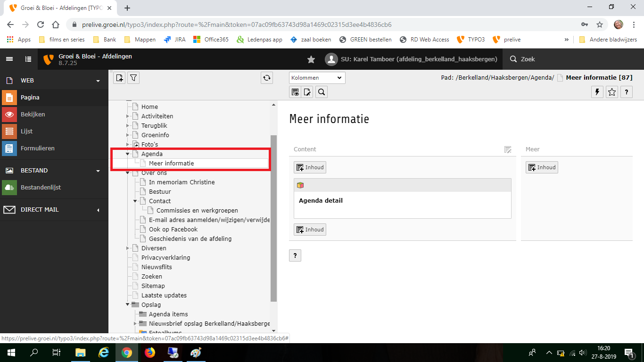644x362 pixels.
Task: Edit page properties via the pencil icon
Action: (308, 92)
